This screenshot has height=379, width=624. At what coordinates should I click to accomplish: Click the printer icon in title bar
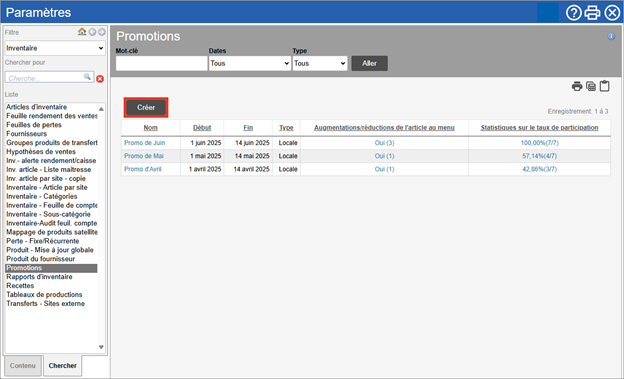592,13
